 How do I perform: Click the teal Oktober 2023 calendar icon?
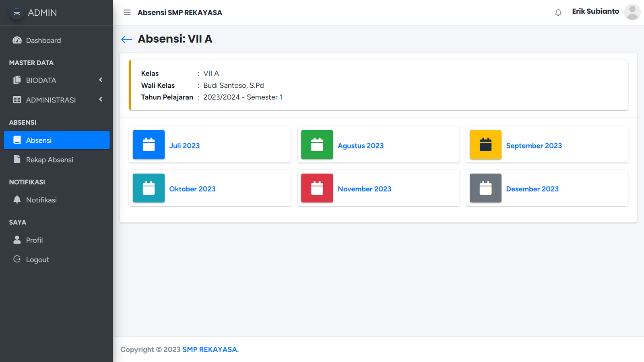[x=149, y=188]
